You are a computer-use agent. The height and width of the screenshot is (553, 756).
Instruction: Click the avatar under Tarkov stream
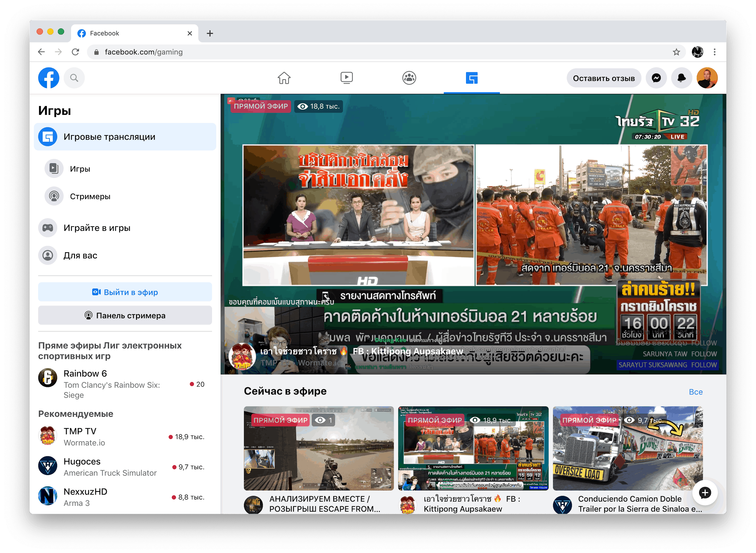click(x=253, y=505)
